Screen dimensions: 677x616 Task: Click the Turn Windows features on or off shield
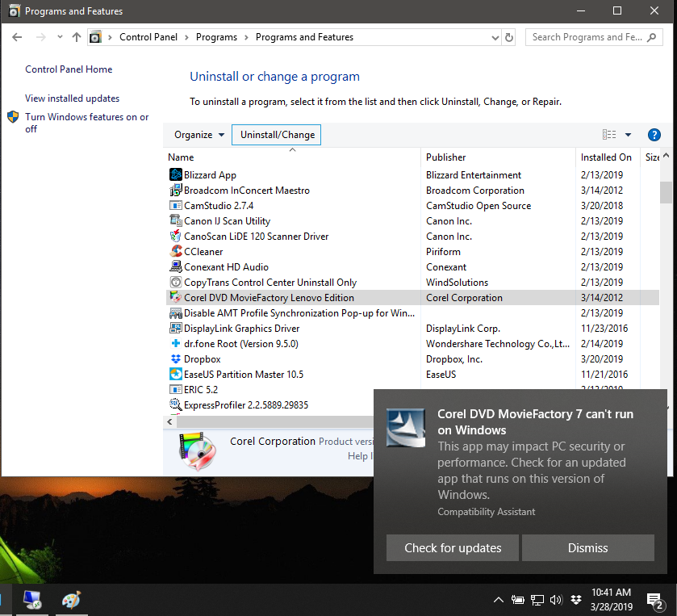tap(14, 117)
